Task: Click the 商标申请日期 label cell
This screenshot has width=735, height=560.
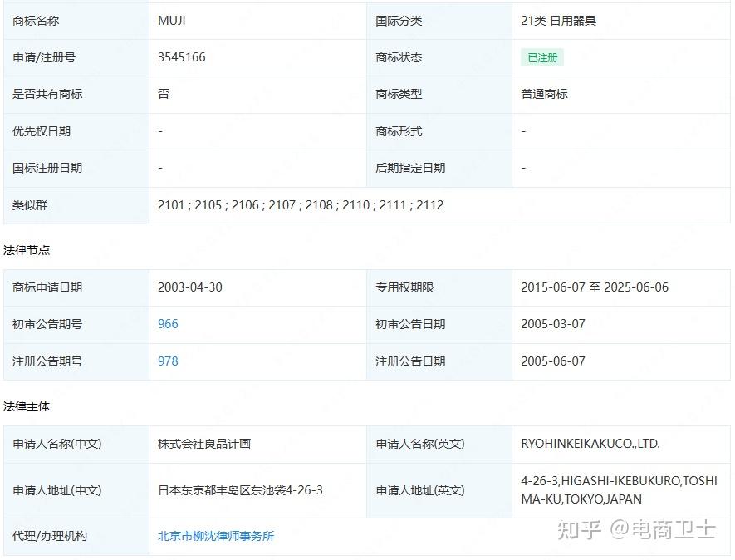Action: tap(76, 287)
